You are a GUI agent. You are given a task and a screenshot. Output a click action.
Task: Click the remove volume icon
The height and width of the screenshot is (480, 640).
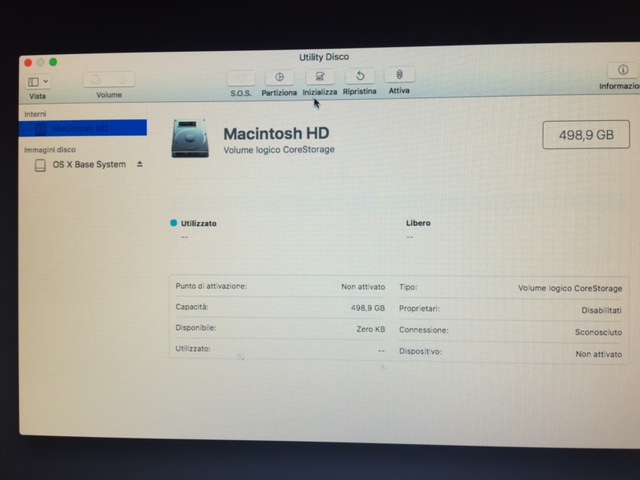[x=122, y=79]
